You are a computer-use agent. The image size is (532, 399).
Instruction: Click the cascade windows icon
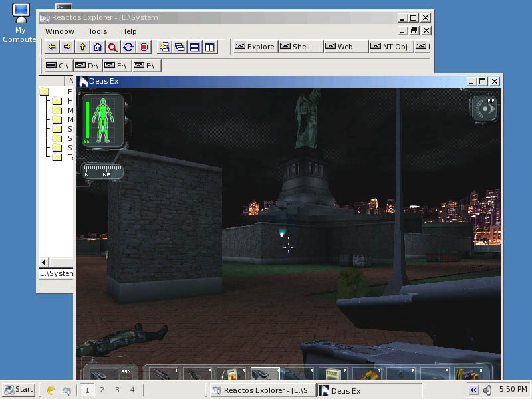point(180,47)
